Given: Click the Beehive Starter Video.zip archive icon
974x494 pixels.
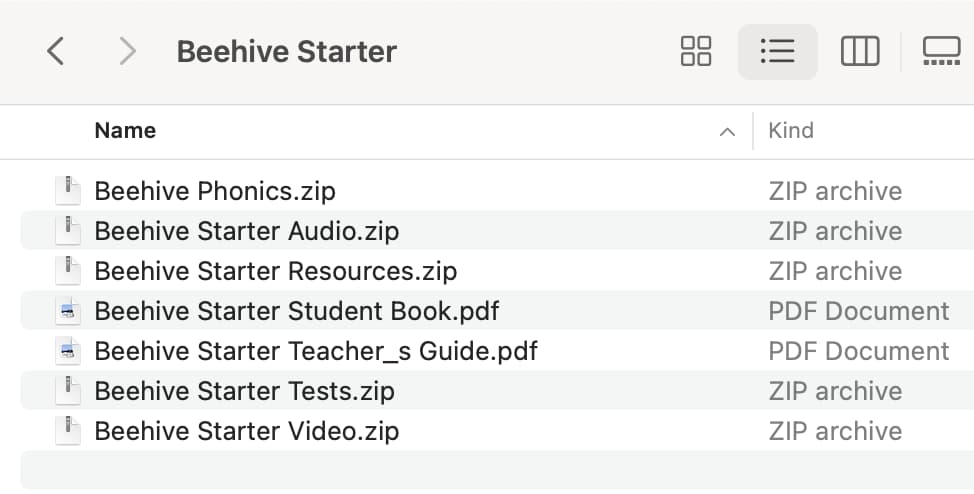Looking at the screenshot, I should pyautogui.click(x=68, y=431).
